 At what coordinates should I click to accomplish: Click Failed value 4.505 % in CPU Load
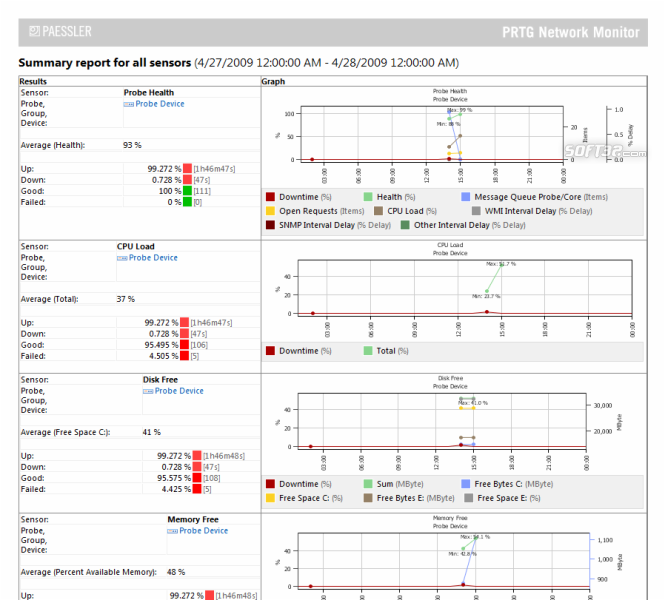click(163, 356)
